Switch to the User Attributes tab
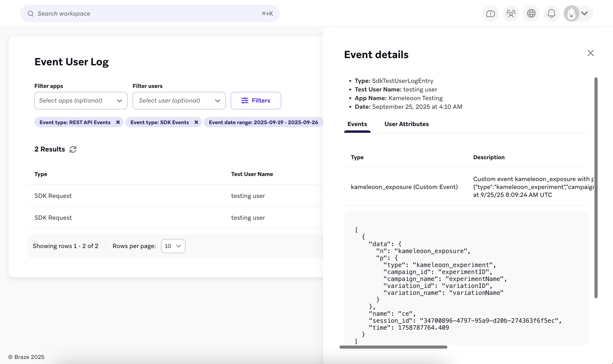 tap(406, 124)
